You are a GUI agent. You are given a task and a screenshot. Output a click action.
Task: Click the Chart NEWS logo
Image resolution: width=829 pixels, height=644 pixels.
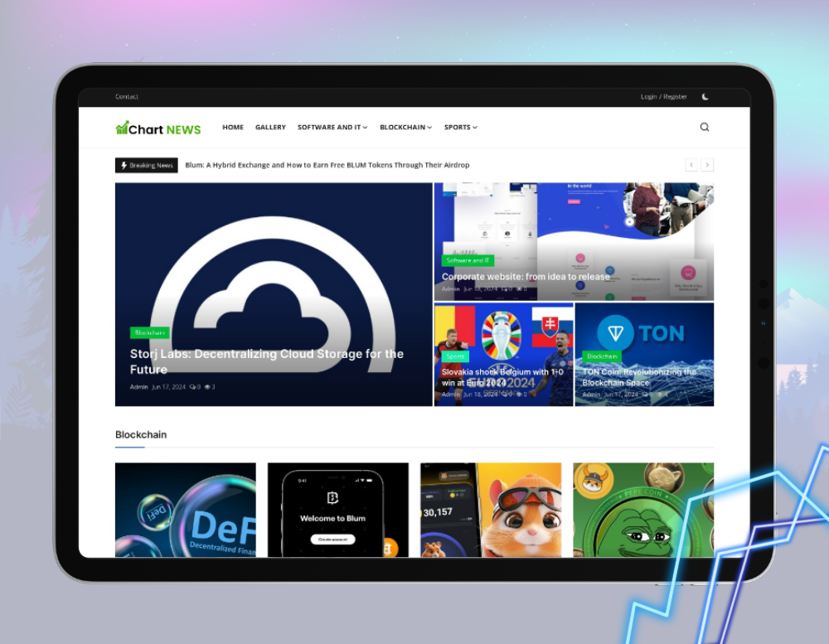pyautogui.click(x=158, y=128)
